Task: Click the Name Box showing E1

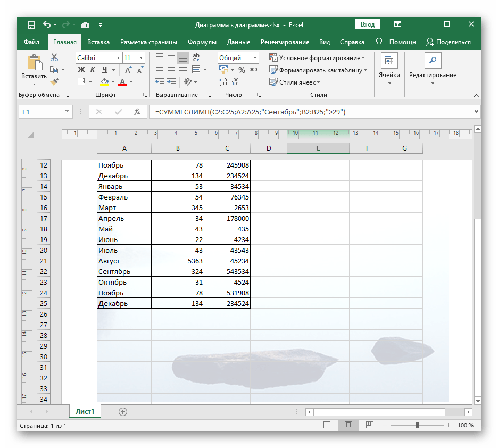Action: click(40, 112)
